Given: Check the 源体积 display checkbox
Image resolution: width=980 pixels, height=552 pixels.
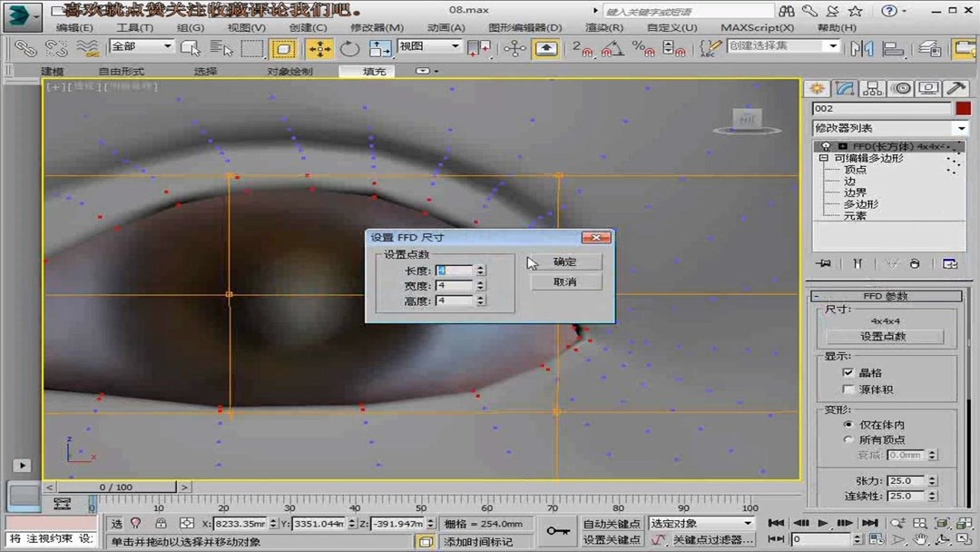Looking at the screenshot, I should point(848,389).
